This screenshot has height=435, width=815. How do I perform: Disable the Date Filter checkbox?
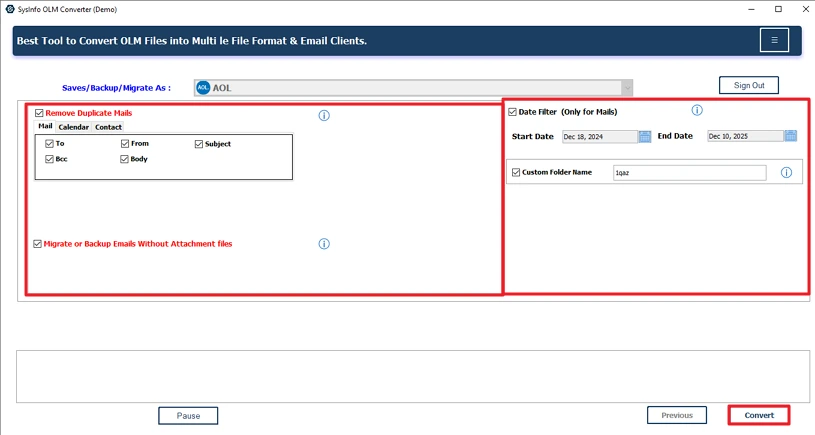[x=512, y=112]
